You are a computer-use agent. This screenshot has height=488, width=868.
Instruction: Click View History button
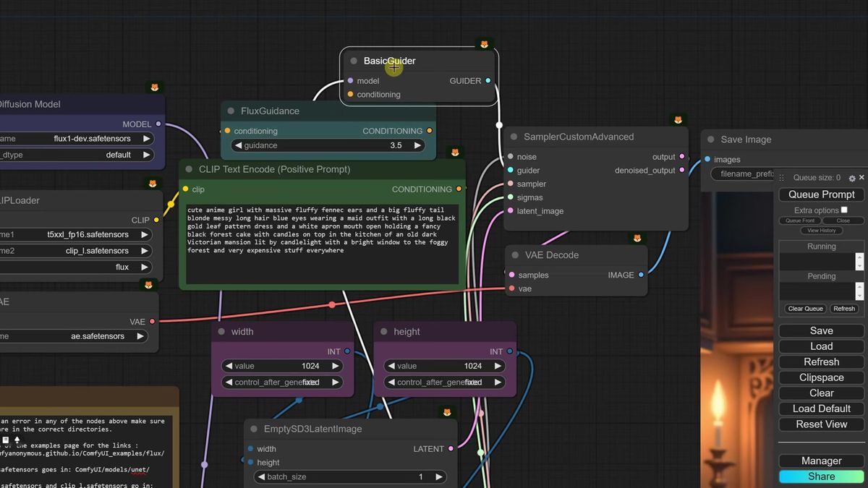tap(821, 231)
